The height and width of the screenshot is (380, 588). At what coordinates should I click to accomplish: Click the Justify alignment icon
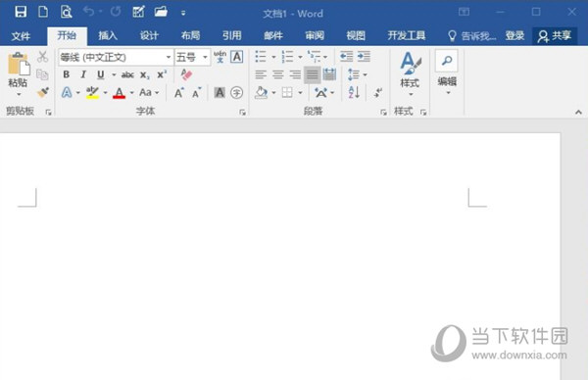point(312,74)
